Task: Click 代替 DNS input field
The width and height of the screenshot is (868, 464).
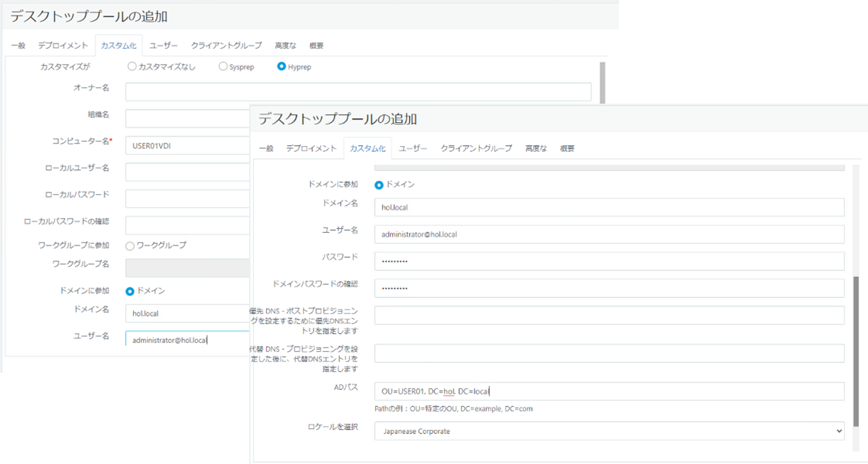Action: point(609,353)
